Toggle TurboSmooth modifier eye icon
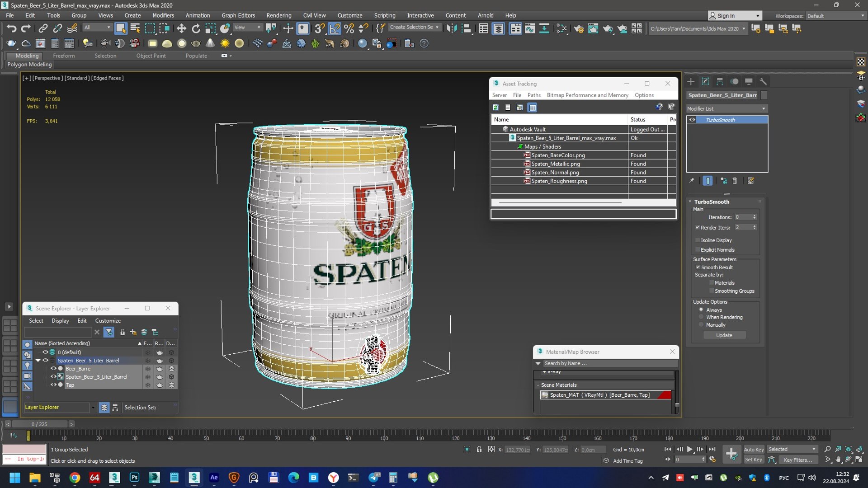 pyautogui.click(x=692, y=120)
